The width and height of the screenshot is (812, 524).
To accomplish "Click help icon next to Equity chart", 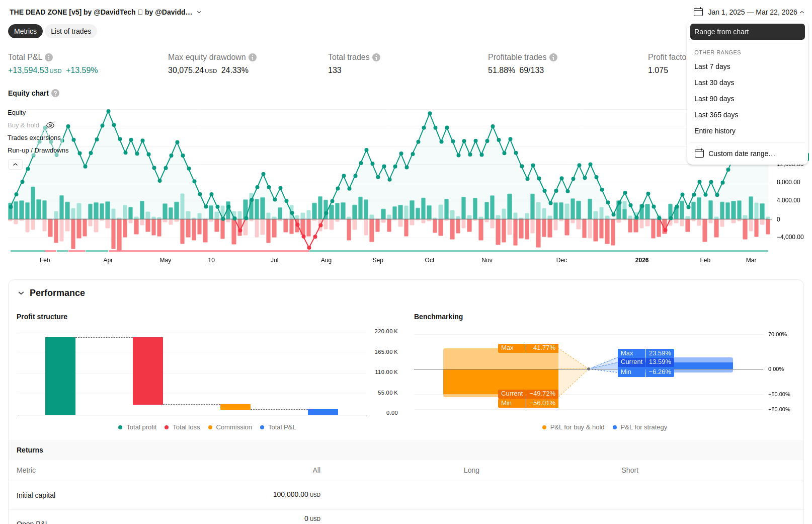I will point(55,93).
